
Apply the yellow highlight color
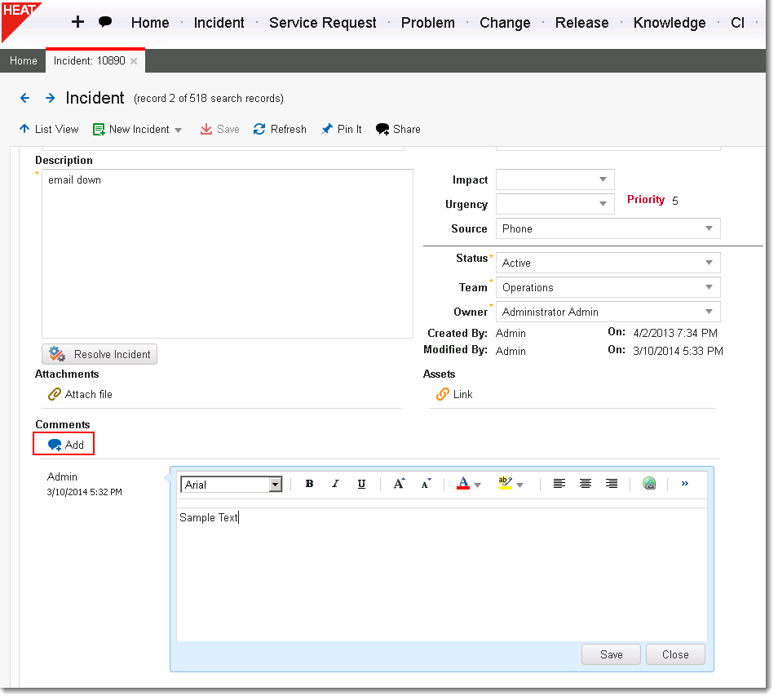click(x=505, y=484)
